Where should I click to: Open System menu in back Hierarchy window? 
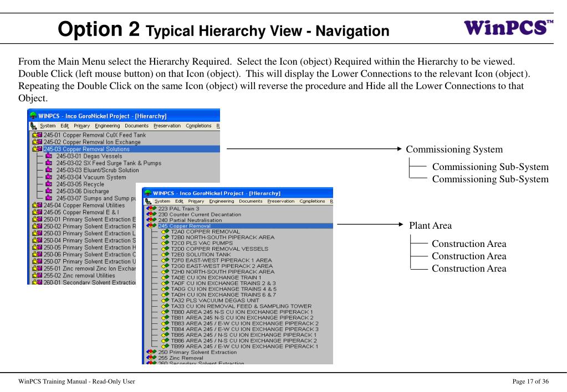[x=48, y=126]
